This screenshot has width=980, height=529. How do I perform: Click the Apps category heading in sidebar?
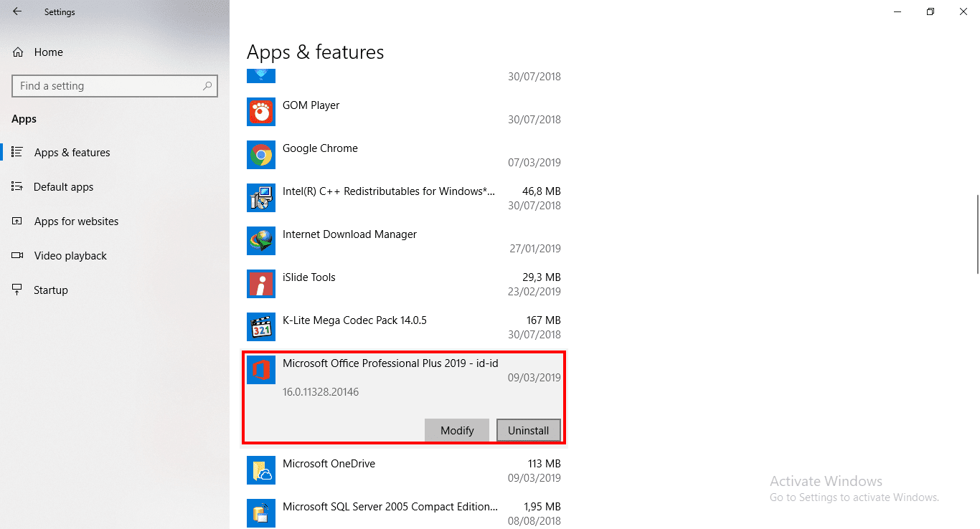[24, 119]
